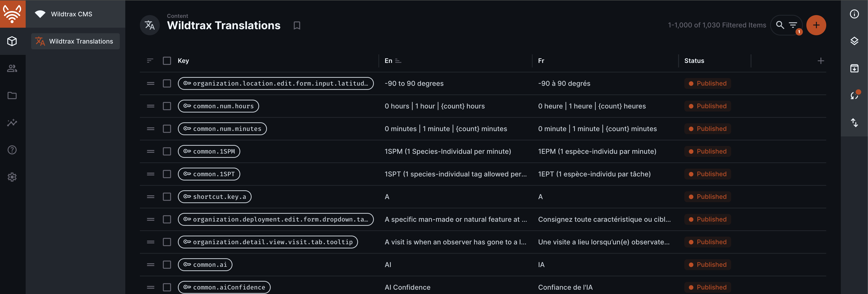Open the filter dropdown with badge
This screenshot has height=294, width=868.
pos(793,25)
